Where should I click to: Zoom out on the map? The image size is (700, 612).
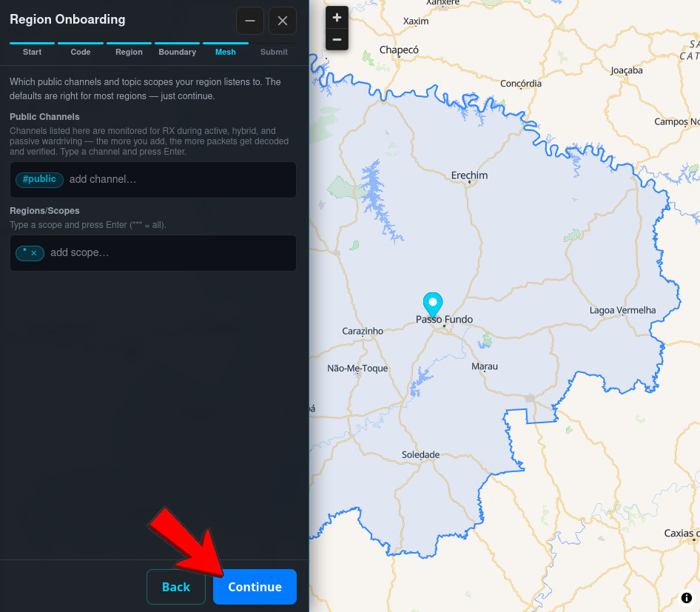pyautogui.click(x=337, y=39)
